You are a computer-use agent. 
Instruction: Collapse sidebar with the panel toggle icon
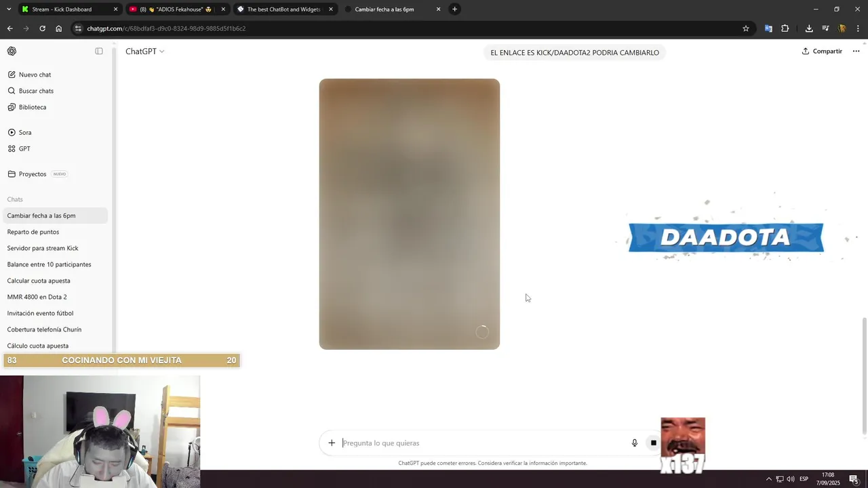coord(99,52)
